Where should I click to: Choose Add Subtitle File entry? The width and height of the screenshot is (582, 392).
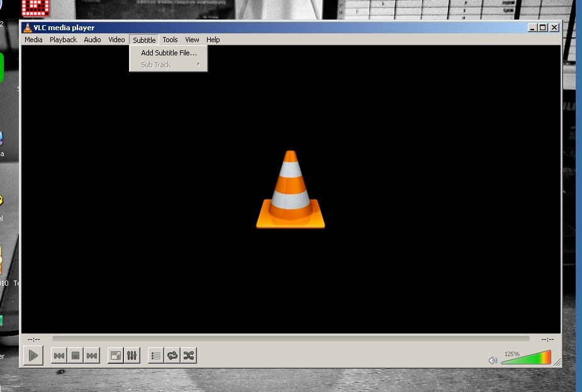(x=169, y=53)
